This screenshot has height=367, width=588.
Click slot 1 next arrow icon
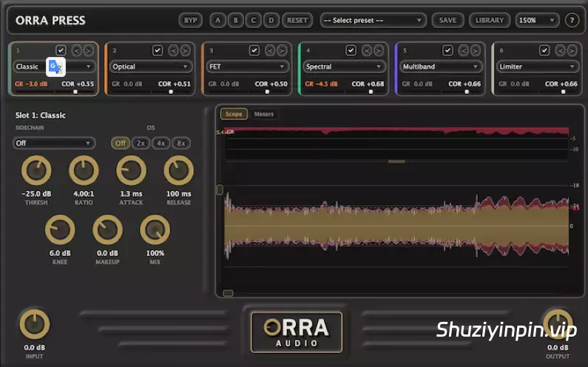click(88, 50)
